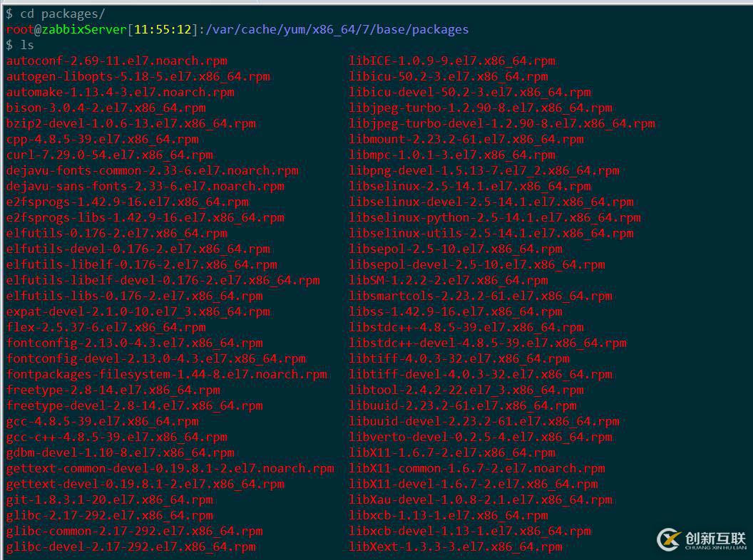Click libsepol-devel-2.5-10.el7.x86_64.rpm
This screenshot has width=753, height=560.
click(477, 265)
